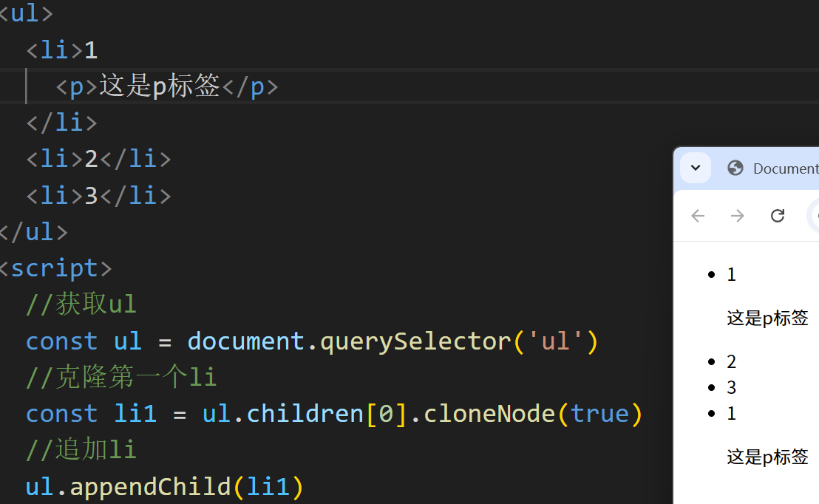The height and width of the screenshot is (504, 819).
Task: Open the browser tab search dropdown chevron
Action: pos(696,168)
